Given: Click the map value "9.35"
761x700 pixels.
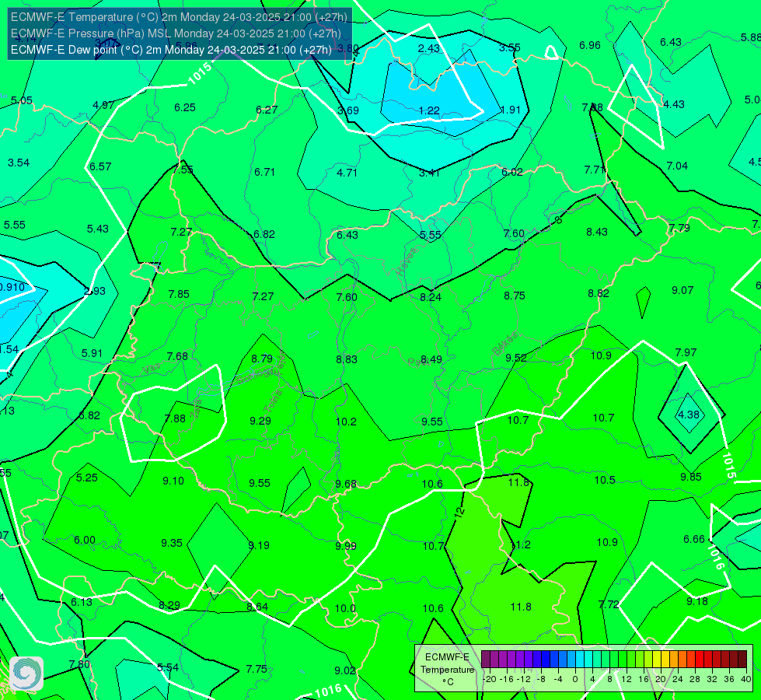Looking at the screenshot, I should point(172,543).
